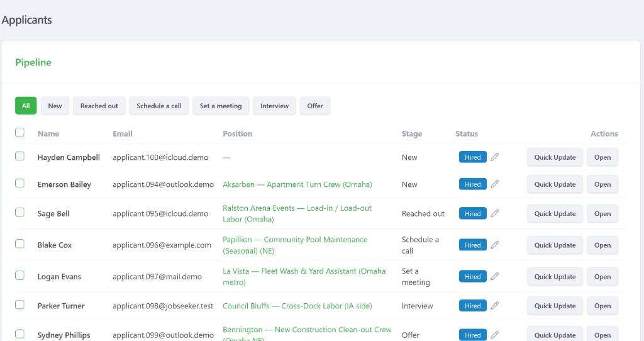
Task: Click Hired badge for Blake Cox
Action: 473,245
